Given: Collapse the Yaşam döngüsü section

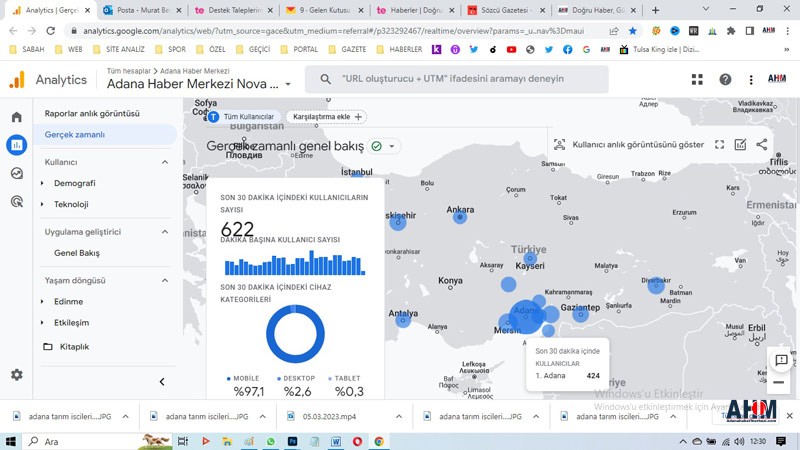Looking at the screenshot, I should 165,281.
